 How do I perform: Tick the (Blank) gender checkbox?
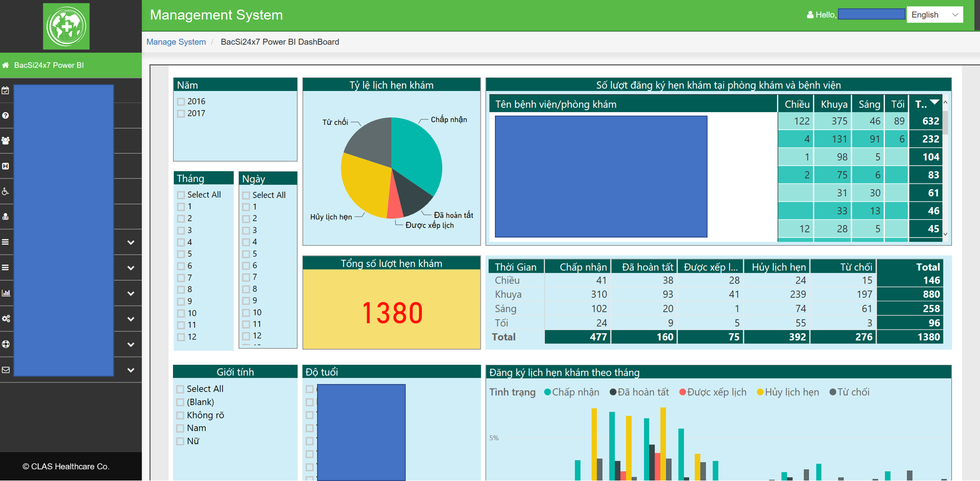(x=180, y=402)
